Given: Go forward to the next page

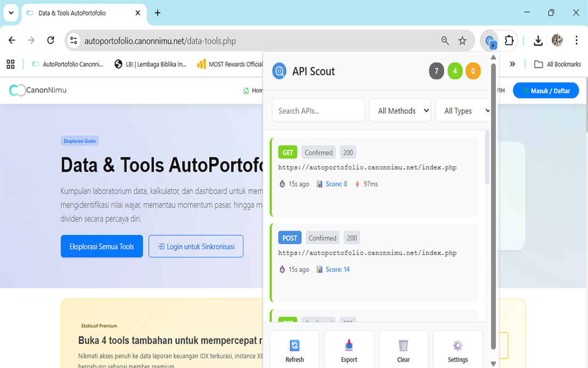Looking at the screenshot, I should pos(31,40).
